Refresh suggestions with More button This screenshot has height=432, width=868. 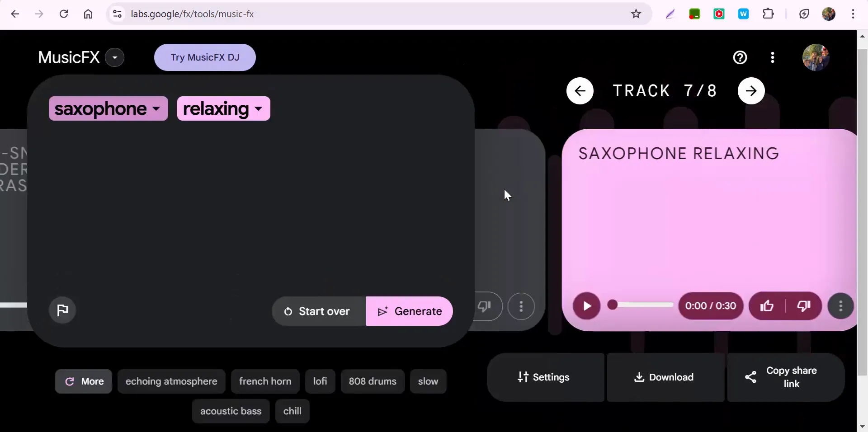(84, 381)
